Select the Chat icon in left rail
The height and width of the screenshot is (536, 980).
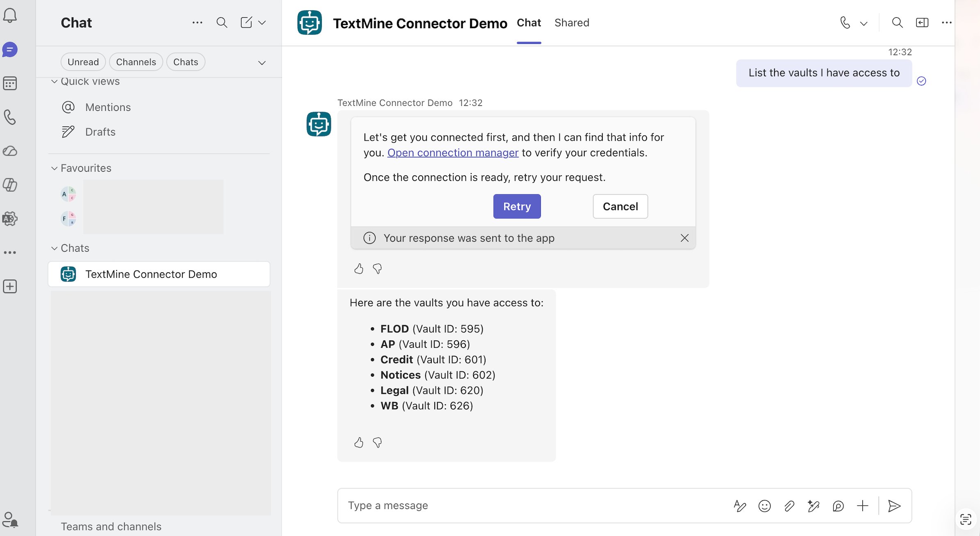point(10,50)
